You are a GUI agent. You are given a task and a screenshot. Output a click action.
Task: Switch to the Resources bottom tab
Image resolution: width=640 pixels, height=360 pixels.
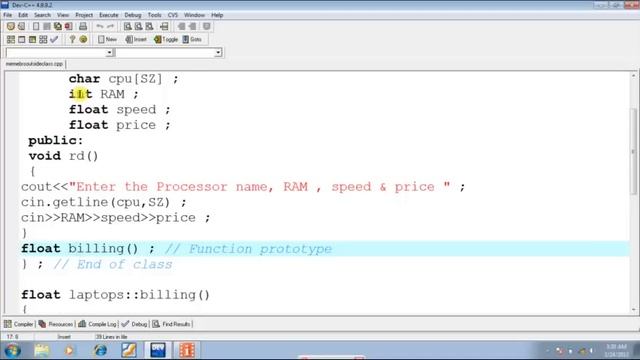56,324
